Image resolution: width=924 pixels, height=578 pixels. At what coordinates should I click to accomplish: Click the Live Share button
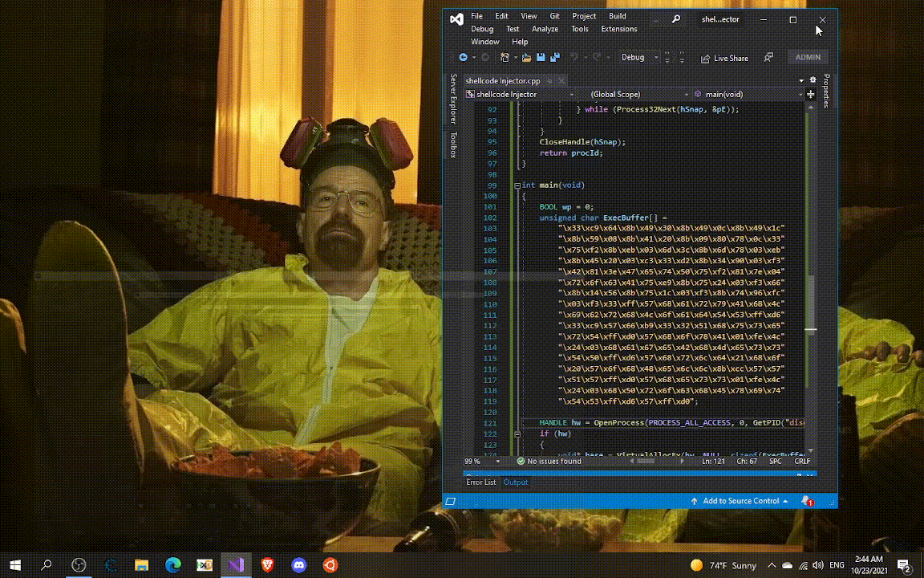[x=724, y=58]
